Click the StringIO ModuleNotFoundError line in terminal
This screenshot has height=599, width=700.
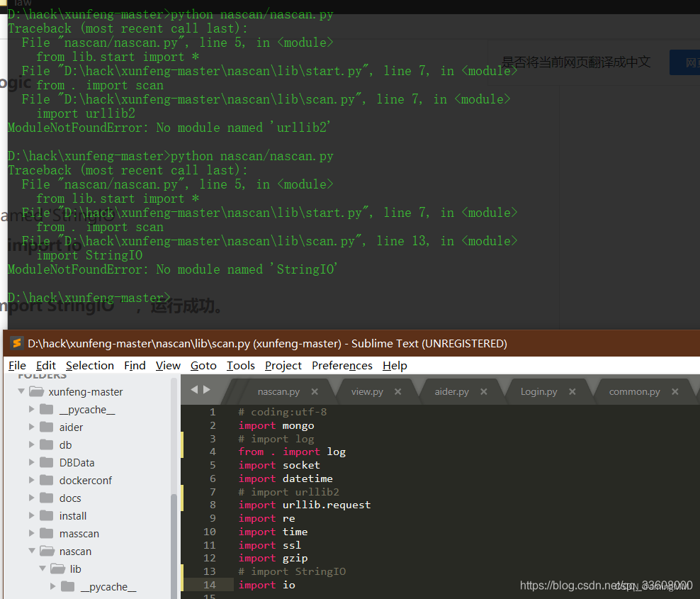point(172,269)
